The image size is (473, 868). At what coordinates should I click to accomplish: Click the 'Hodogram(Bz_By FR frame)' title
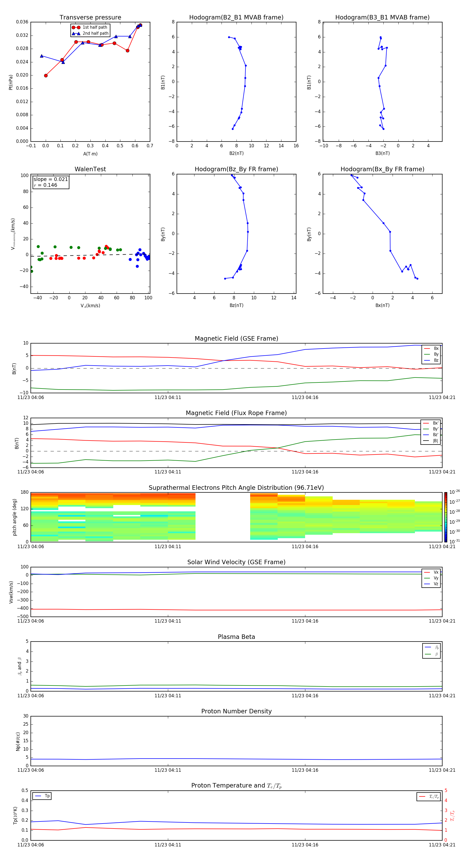236,169
